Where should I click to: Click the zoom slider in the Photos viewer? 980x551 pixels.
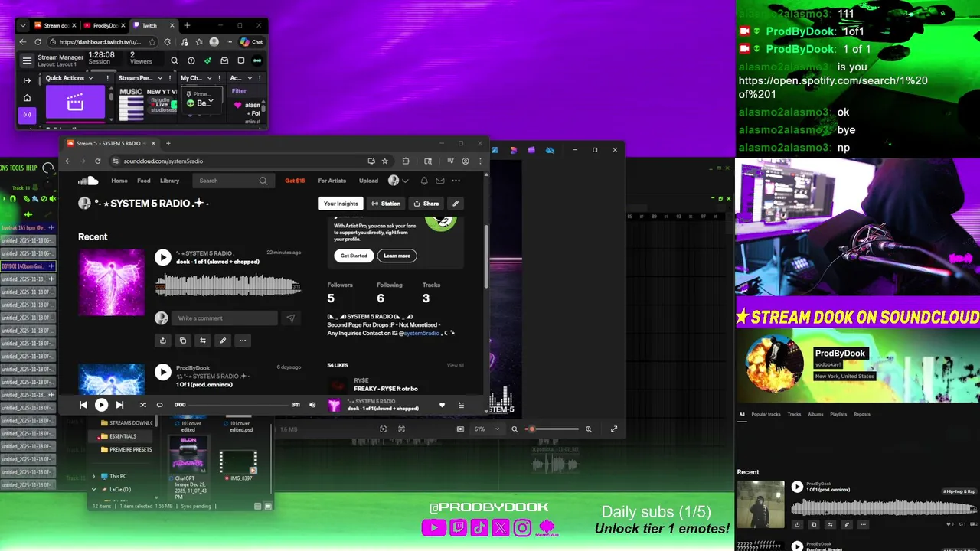point(554,429)
